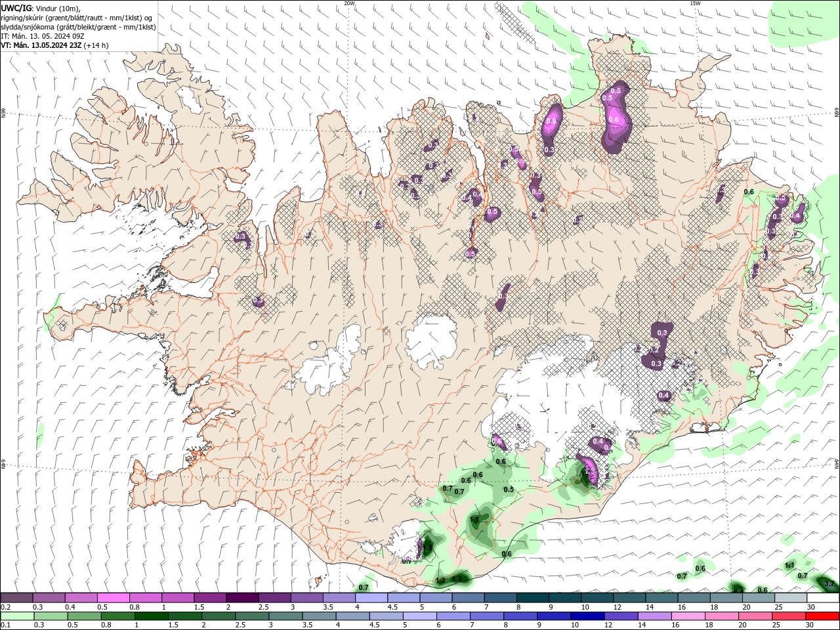Select the purple 0.3 swatch in upper legend
The width and height of the screenshot is (840, 630).
49,598
